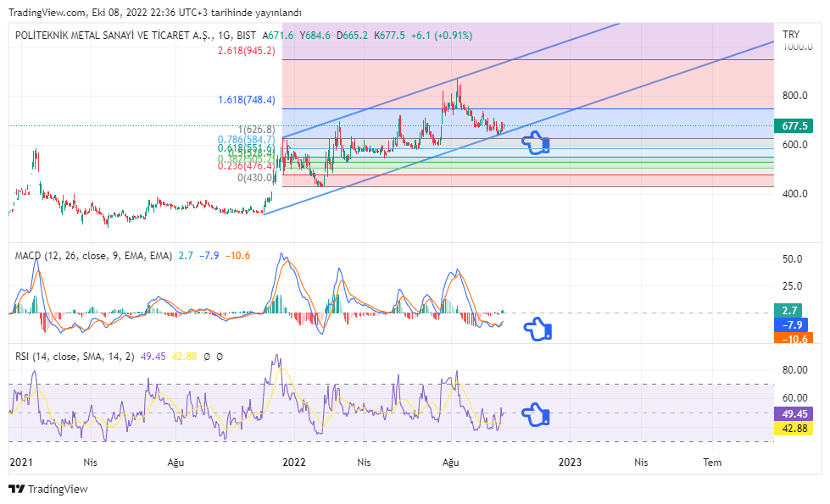This screenshot has width=830, height=504.
Task: Open the 'RSI (14, close, SMA, 14, 2)' indicator legend
Action: tap(75, 357)
